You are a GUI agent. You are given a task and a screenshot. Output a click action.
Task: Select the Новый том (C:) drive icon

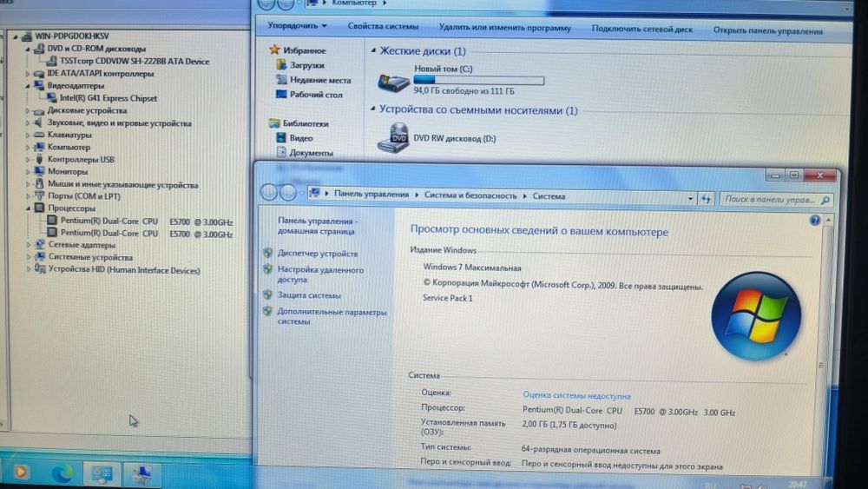click(393, 82)
